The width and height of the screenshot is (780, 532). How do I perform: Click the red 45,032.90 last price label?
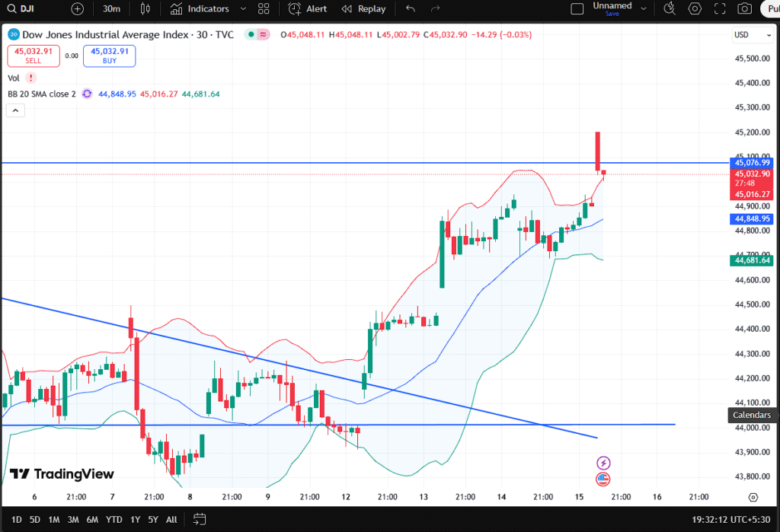point(752,174)
